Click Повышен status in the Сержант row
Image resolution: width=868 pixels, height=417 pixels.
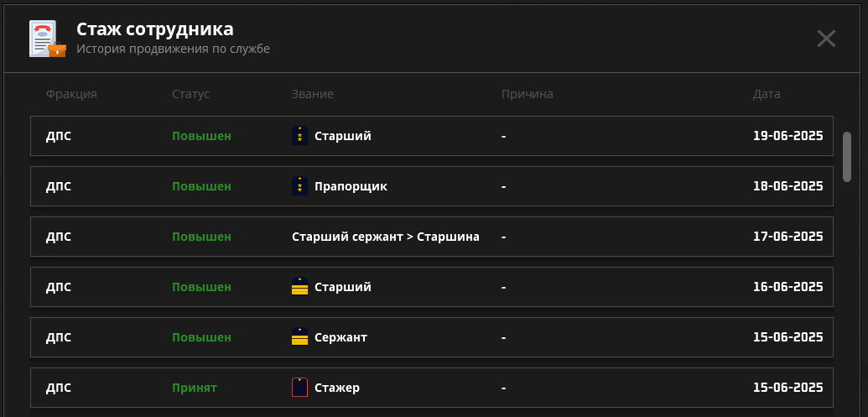(201, 337)
